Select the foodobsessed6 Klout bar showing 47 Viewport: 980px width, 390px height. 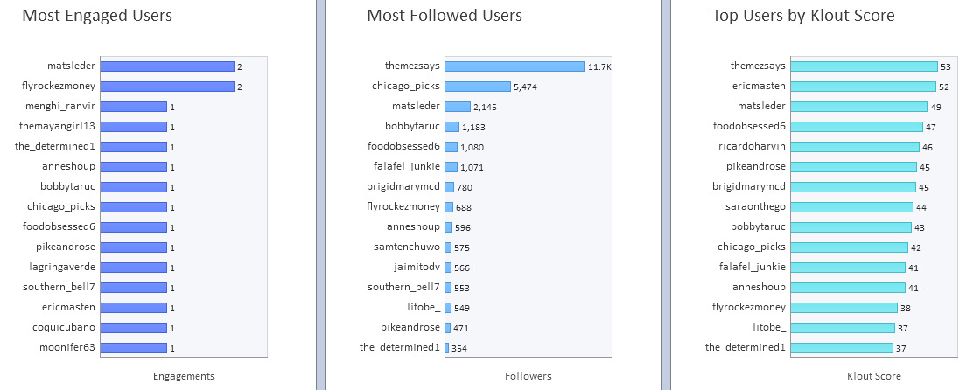[x=857, y=126]
